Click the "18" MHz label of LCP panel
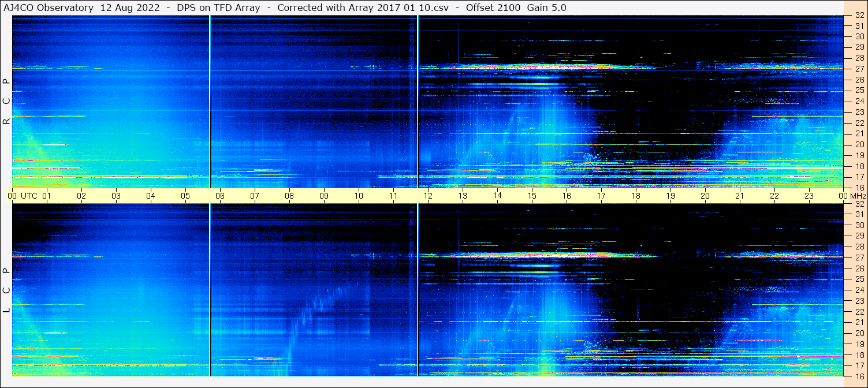The width and height of the screenshot is (868, 388). coord(859,355)
